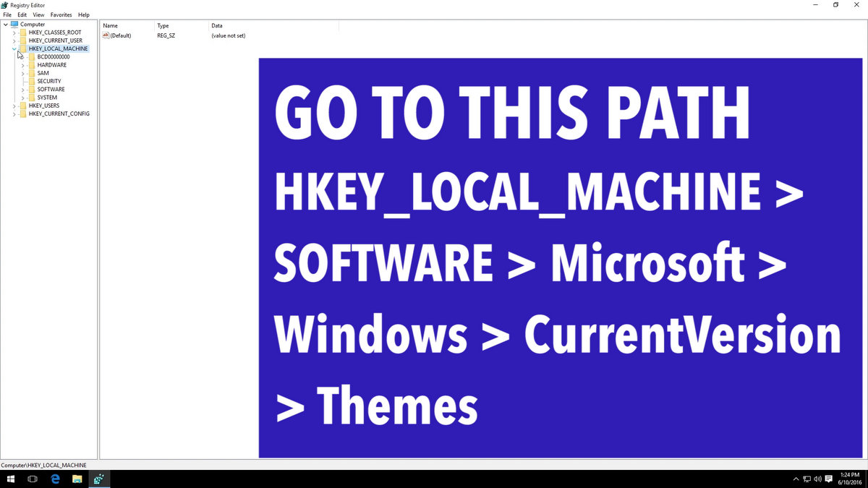Open the Edit menu
The image size is (868, 488).
pyautogui.click(x=22, y=14)
